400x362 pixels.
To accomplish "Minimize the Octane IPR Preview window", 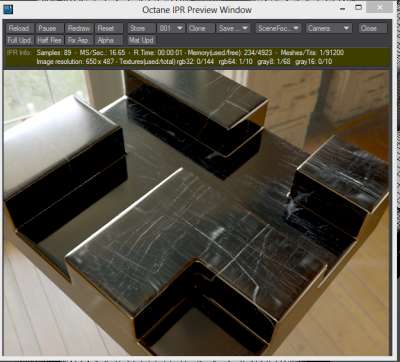I will (x=343, y=9).
